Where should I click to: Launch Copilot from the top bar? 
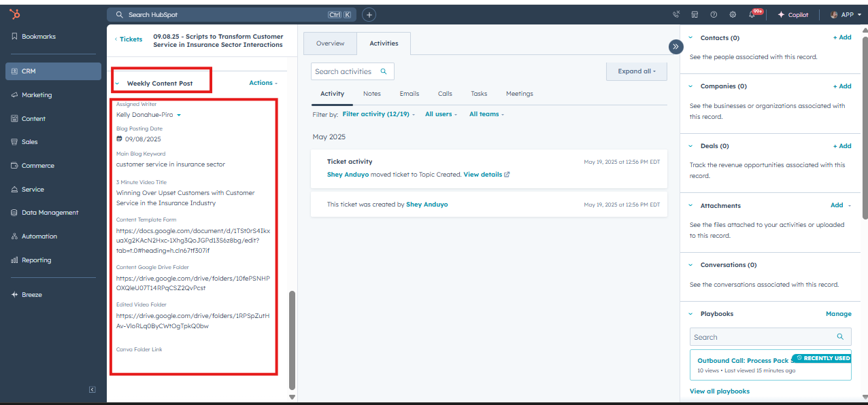793,14
